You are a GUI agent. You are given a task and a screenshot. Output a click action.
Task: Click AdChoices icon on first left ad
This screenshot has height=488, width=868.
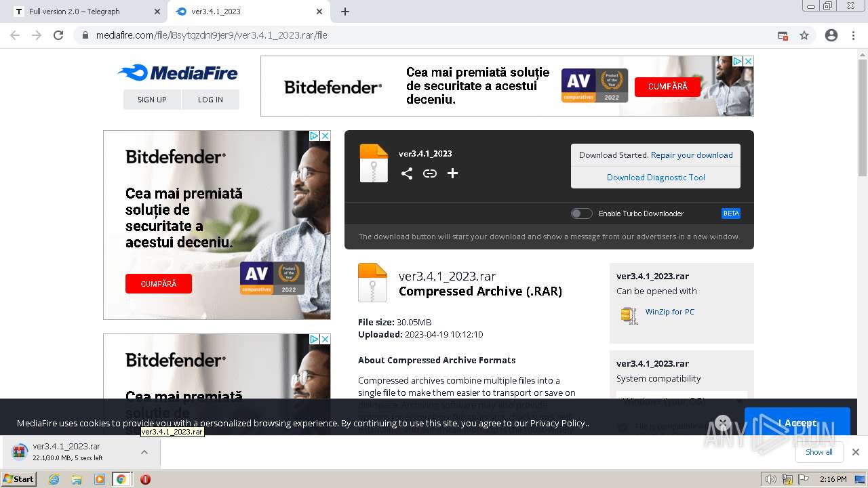pos(314,136)
